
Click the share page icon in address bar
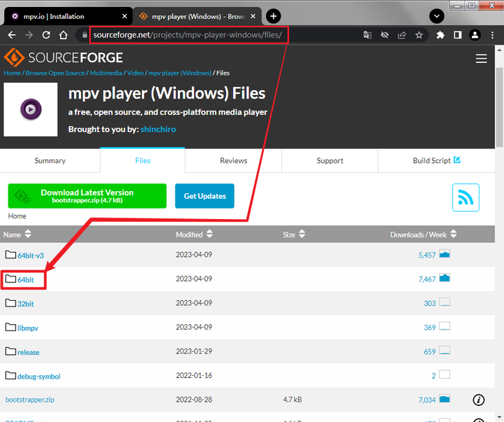point(402,35)
